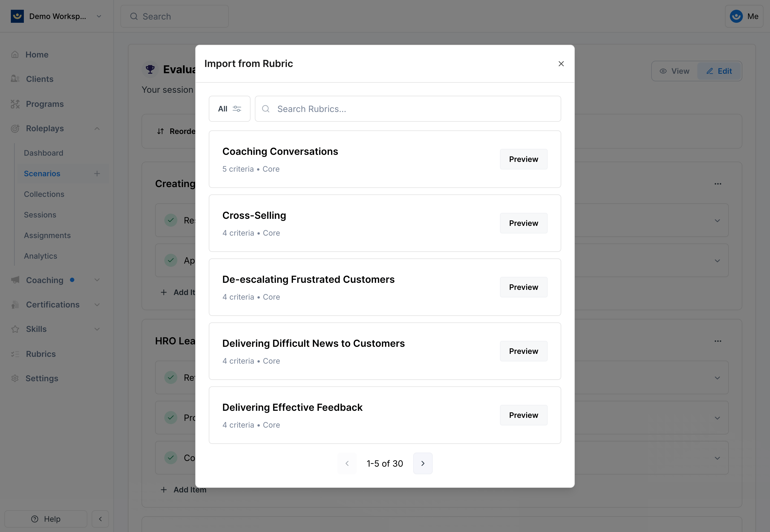Click the Rubrics checklist icon
This screenshot has width=770, height=532.
coord(15,354)
